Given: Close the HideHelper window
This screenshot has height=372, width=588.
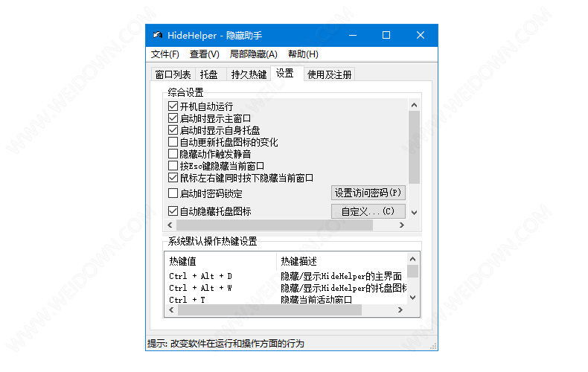Looking at the screenshot, I should click(x=421, y=35).
